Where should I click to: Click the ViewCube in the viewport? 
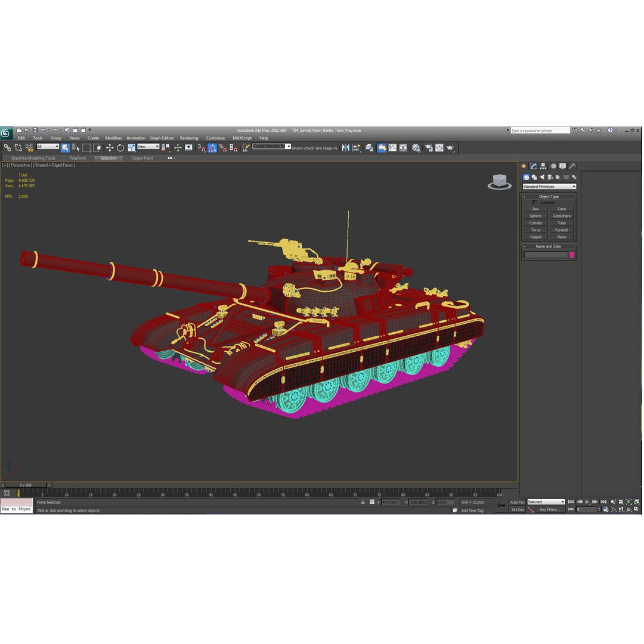[500, 181]
